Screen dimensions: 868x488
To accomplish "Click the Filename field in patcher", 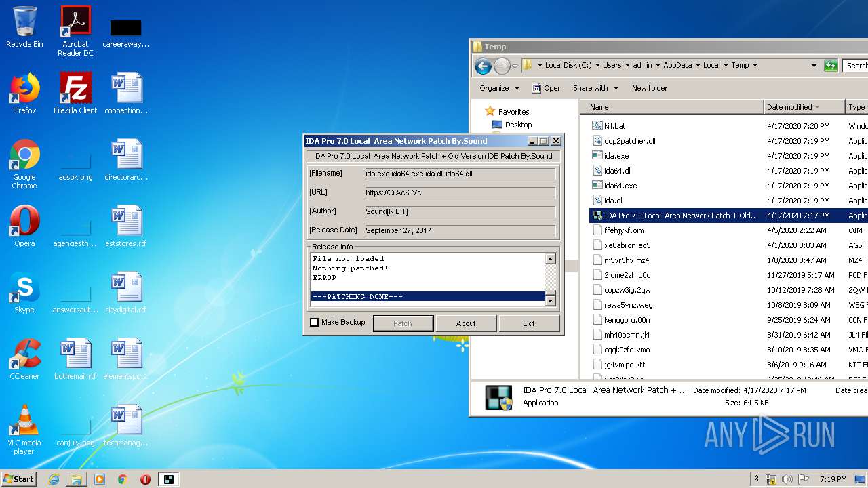I will tap(460, 174).
